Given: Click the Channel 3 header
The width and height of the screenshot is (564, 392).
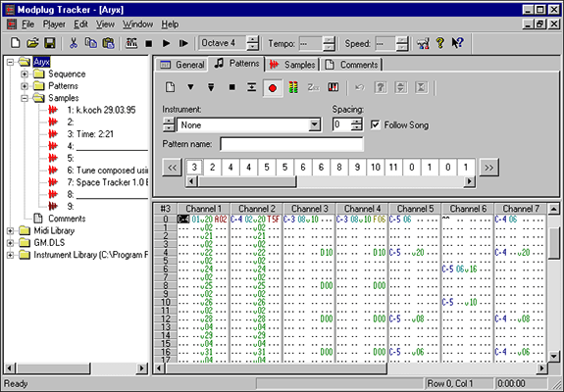Looking at the screenshot, I should tap(309, 209).
